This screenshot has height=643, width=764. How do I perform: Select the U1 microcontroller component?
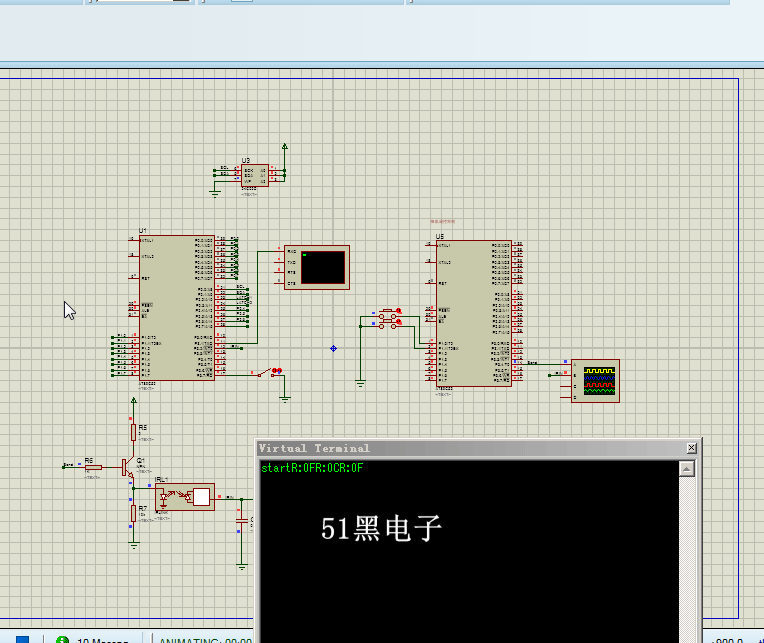pos(177,308)
